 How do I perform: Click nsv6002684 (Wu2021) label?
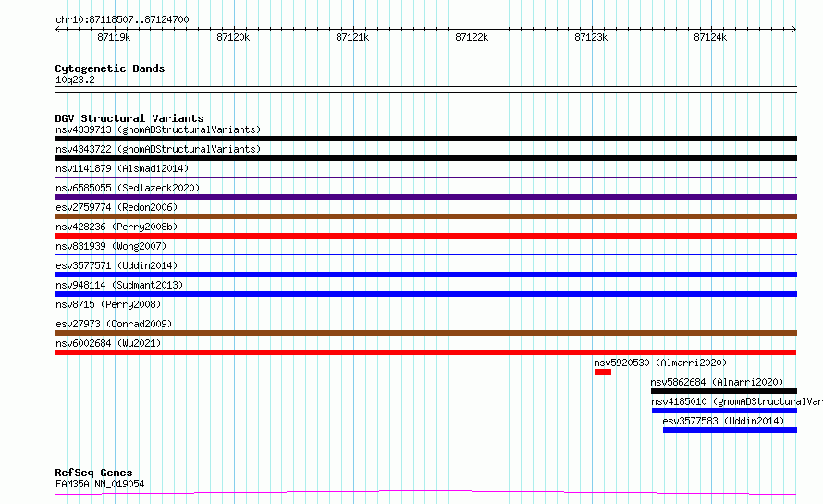[x=108, y=343]
